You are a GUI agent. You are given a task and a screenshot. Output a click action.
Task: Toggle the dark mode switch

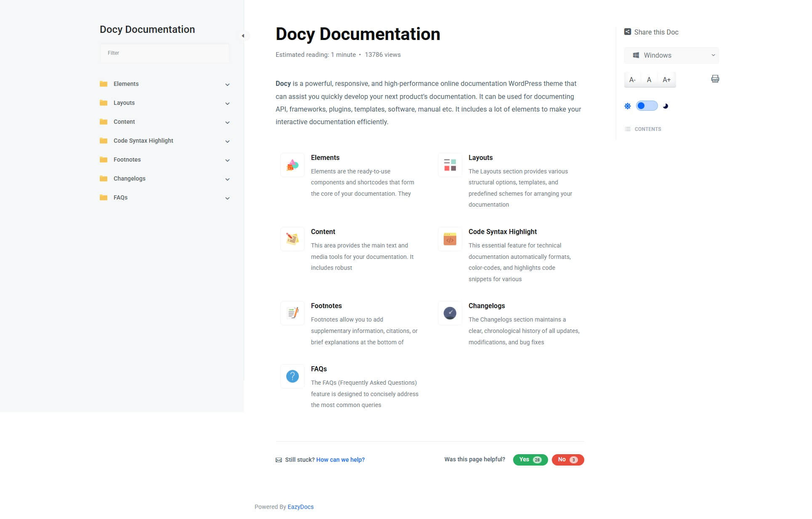point(647,106)
